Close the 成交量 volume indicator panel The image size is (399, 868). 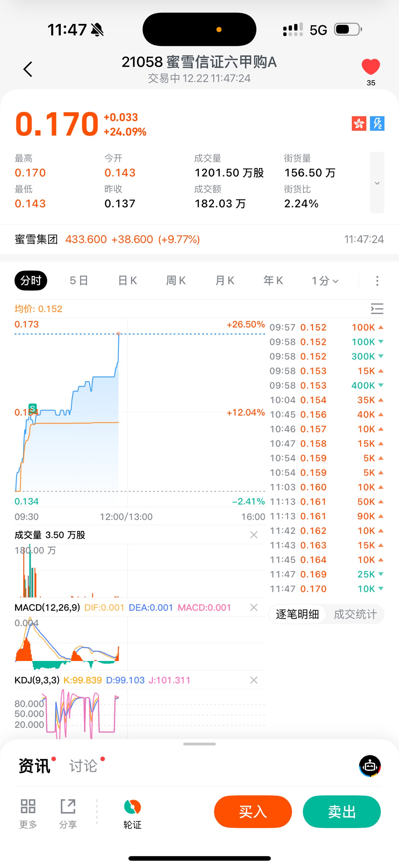click(x=254, y=535)
